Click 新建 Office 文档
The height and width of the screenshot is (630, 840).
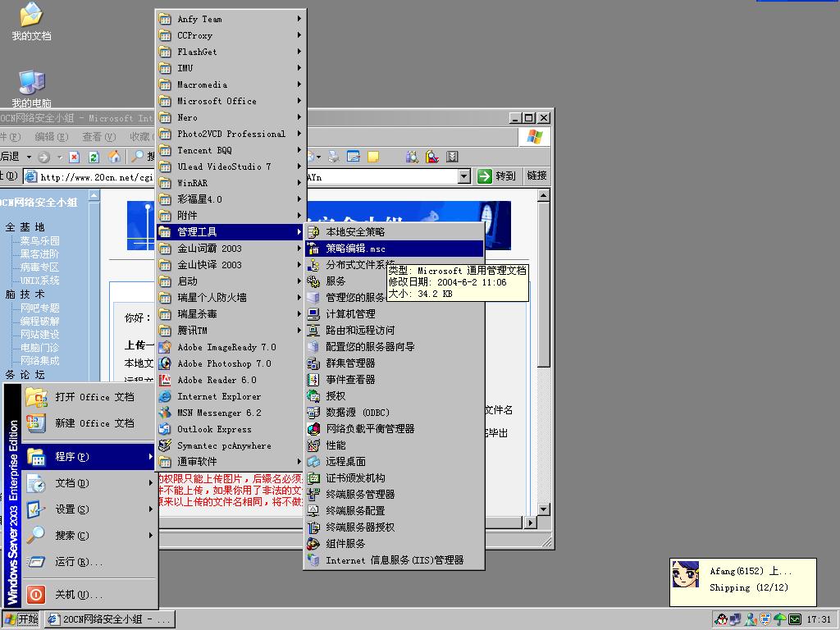pyautogui.click(x=89, y=424)
